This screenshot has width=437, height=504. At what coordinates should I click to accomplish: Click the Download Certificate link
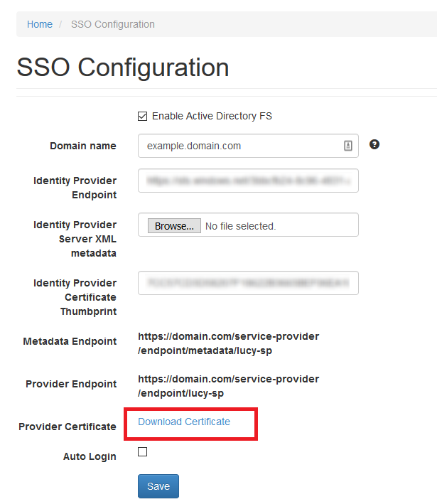click(184, 422)
